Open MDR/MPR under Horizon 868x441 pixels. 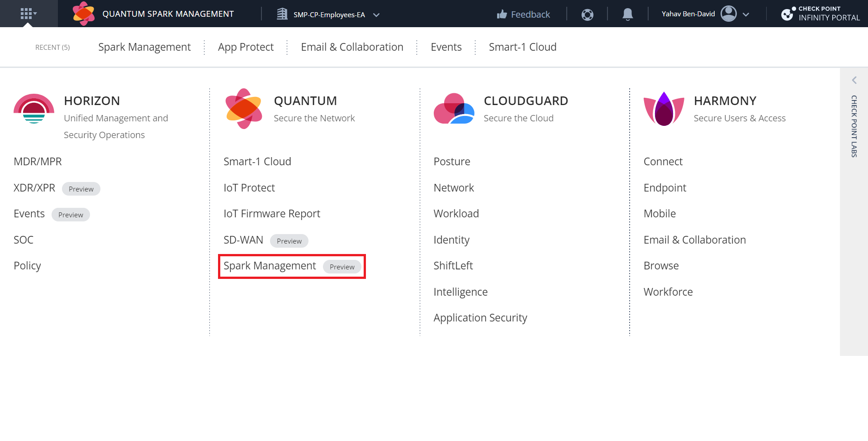(x=38, y=162)
